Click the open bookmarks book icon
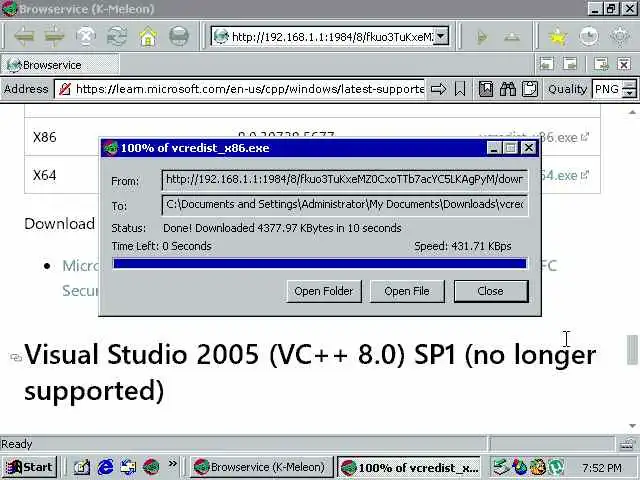 coord(486,89)
